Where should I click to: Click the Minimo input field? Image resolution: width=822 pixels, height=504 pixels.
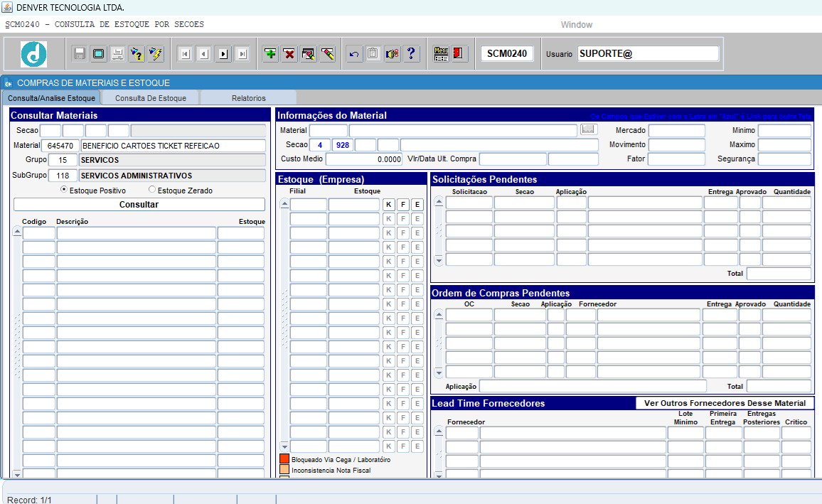(785, 131)
